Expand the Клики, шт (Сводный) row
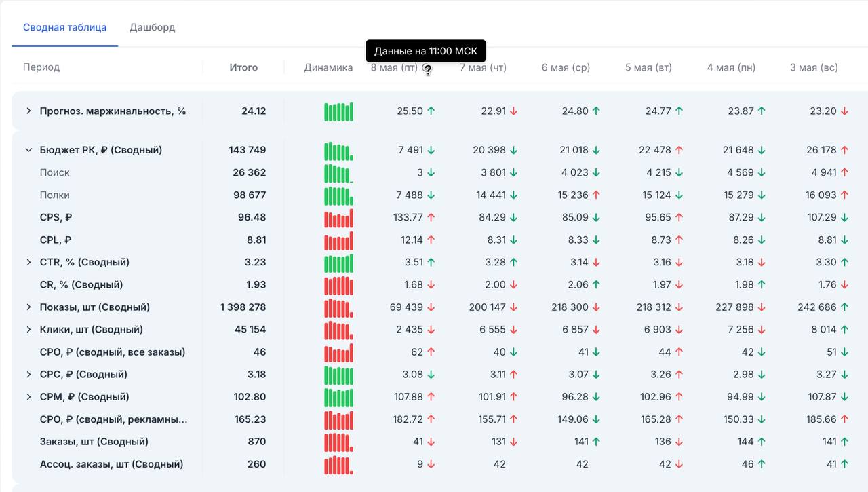Screen dimensions: 868x492 pyautogui.click(x=28, y=329)
